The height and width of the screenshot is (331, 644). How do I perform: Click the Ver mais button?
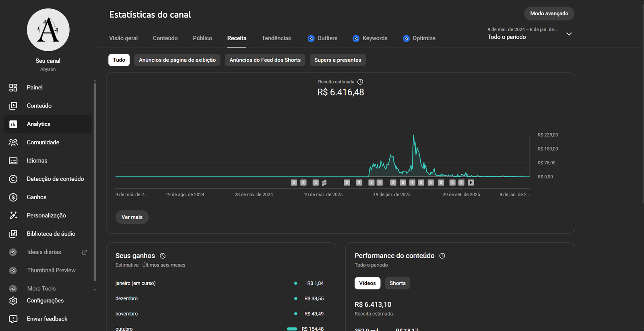tap(132, 217)
